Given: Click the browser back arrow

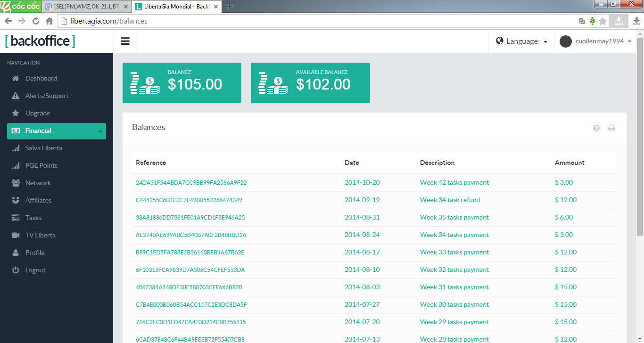Looking at the screenshot, I should pos(8,21).
